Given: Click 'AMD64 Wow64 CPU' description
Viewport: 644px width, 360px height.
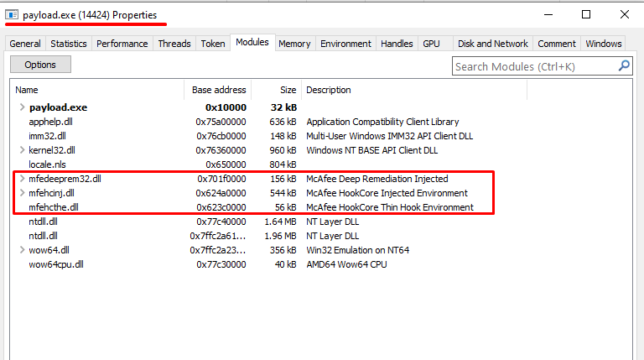Looking at the screenshot, I should [346, 264].
